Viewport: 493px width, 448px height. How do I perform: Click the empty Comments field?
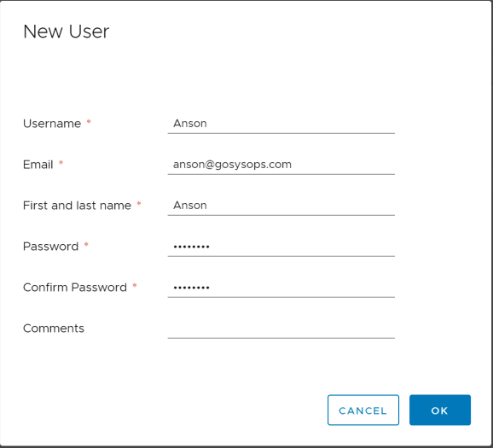tap(281, 329)
